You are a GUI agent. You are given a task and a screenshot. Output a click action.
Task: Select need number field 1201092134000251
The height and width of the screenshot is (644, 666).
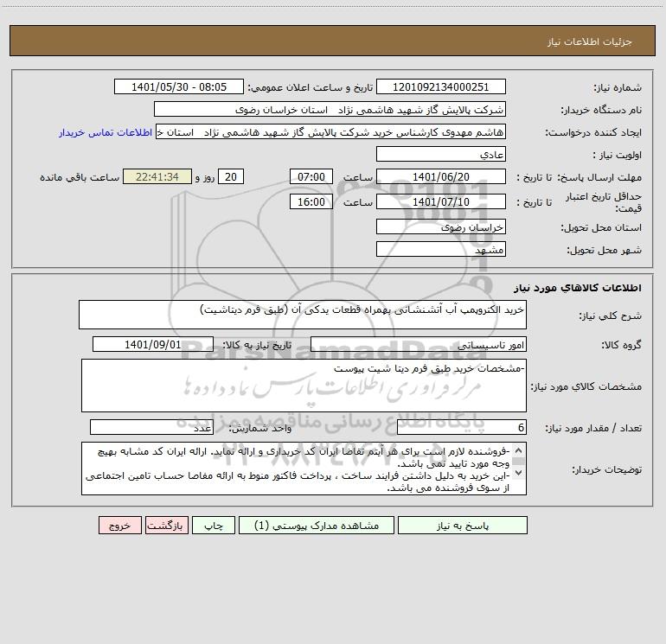[x=441, y=87]
